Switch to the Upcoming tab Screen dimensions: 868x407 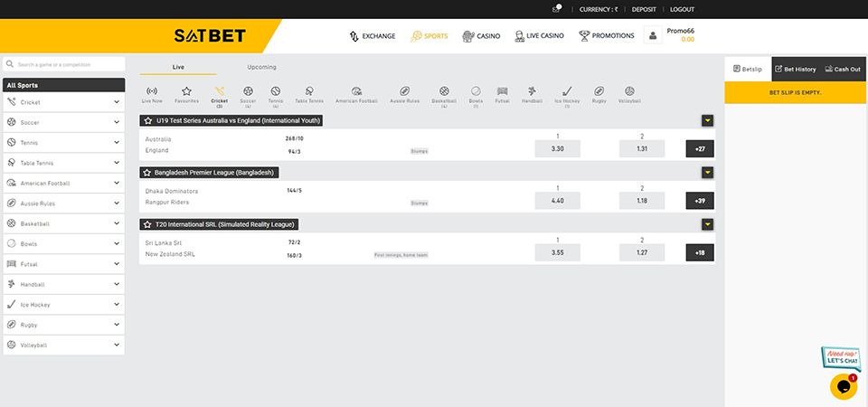click(x=262, y=67)
